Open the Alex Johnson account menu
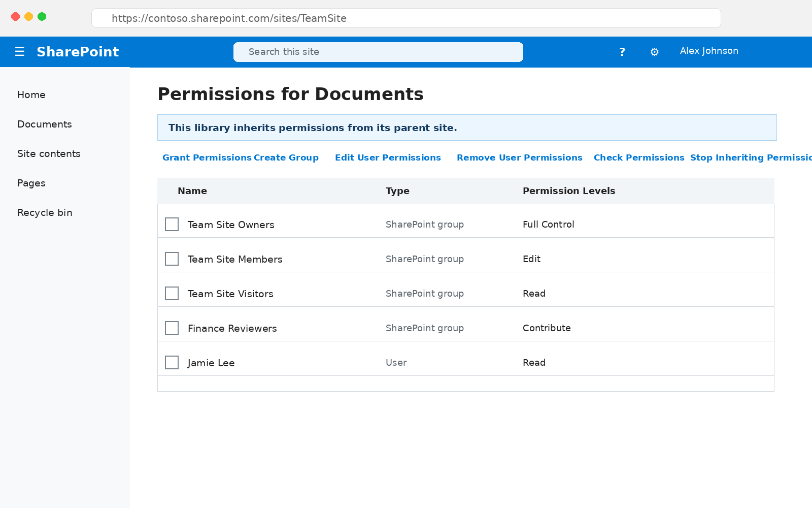The height and width of the screenshot is (508, 812). pyautogui.click(x=709, y=51)
